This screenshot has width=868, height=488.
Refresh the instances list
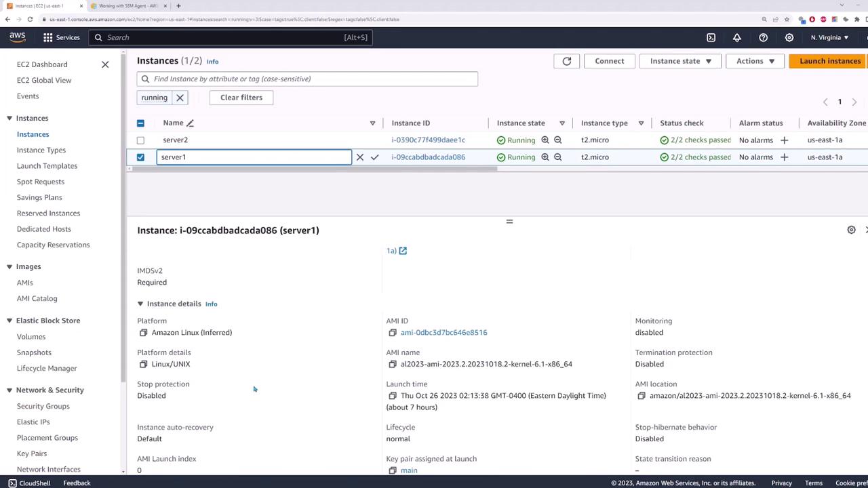point(567,61)
